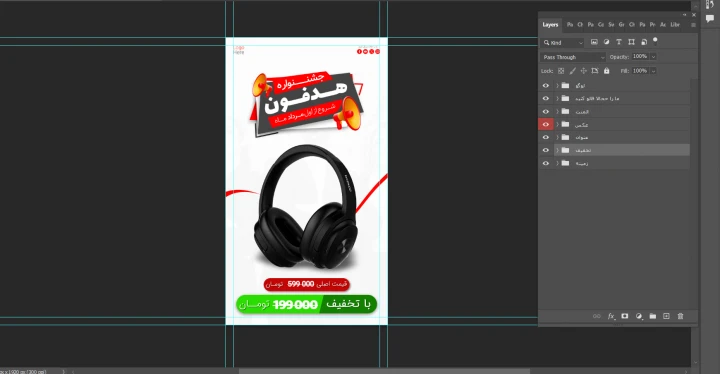Open the Pass Through blend mode dropdown
Image resolution: width=720 pixels, height=374 pixels.
[573, 57]
